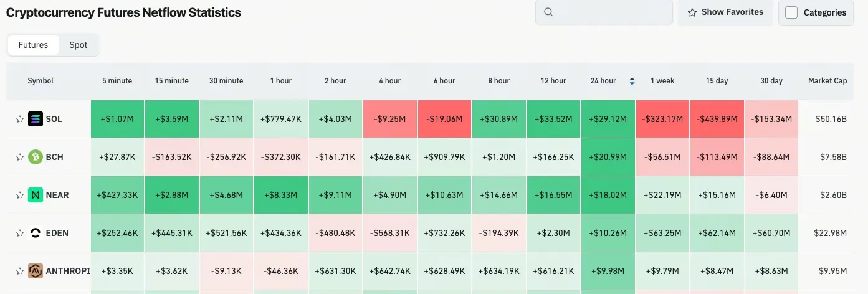
Task: Open the ANTHROPI symbol link
Action: pos(69,271)
